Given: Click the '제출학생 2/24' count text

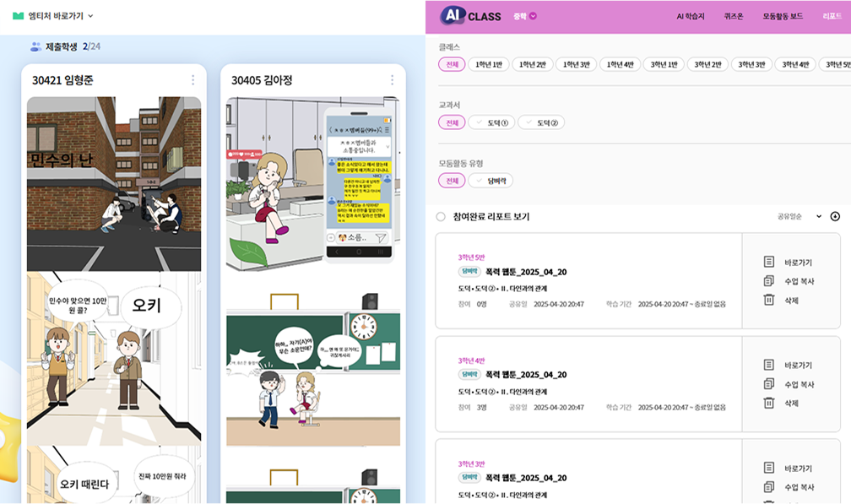Looking at the screenshot, I should tap(73, 46).
